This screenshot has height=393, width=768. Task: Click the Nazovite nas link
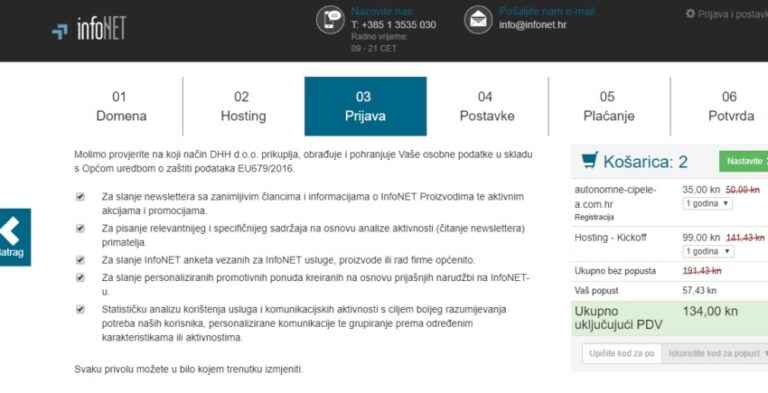pos(382,11)
